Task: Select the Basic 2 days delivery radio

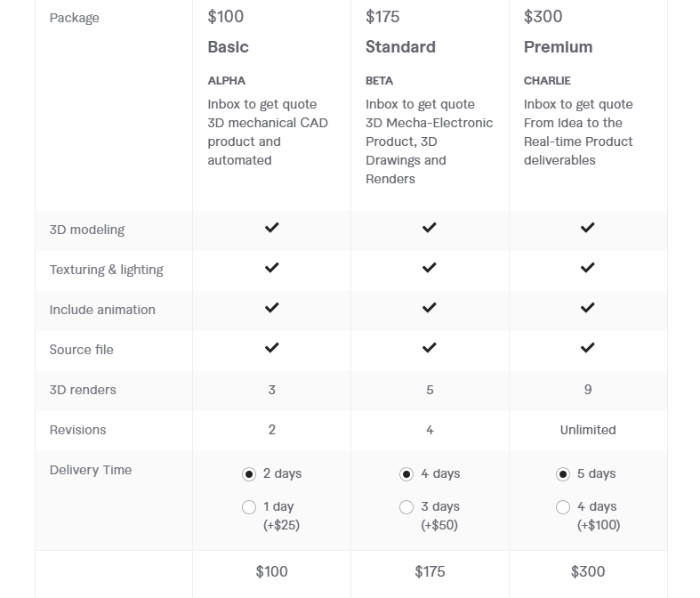Action: pos(249,474)
